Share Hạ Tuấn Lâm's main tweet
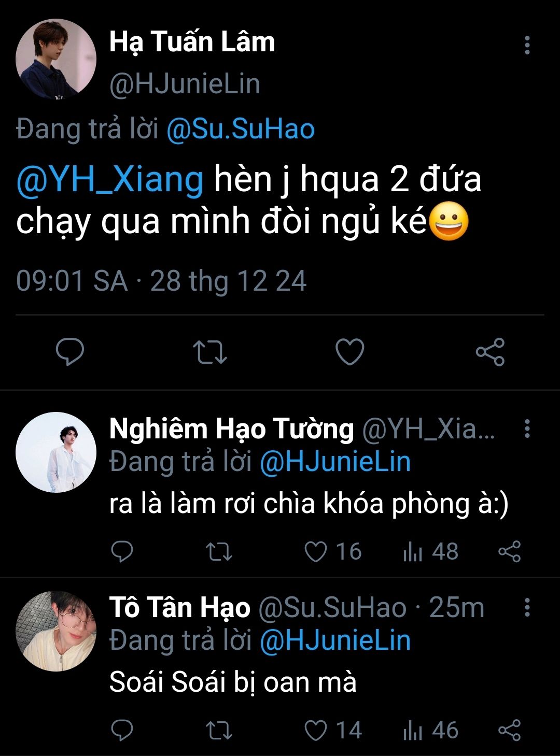Viewport: 560px width, 756px height. click(x=490, y=352)
